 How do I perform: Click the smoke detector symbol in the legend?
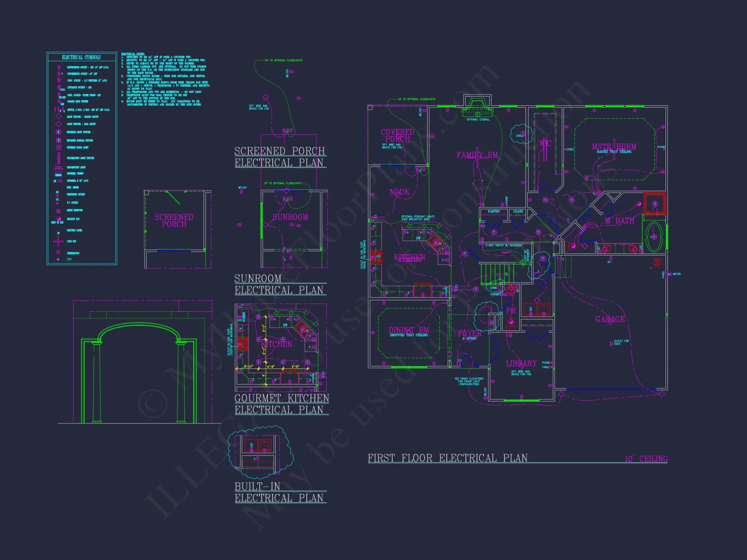(58, 210)
